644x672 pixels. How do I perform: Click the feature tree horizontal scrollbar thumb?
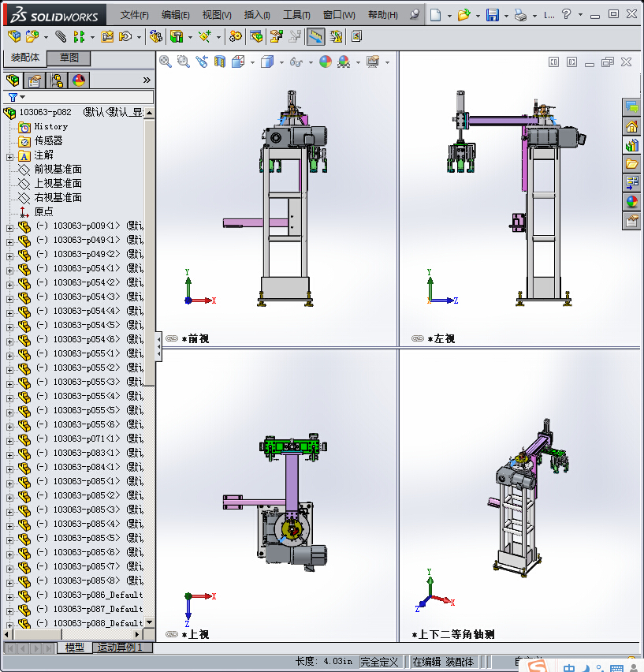(36, 634)
